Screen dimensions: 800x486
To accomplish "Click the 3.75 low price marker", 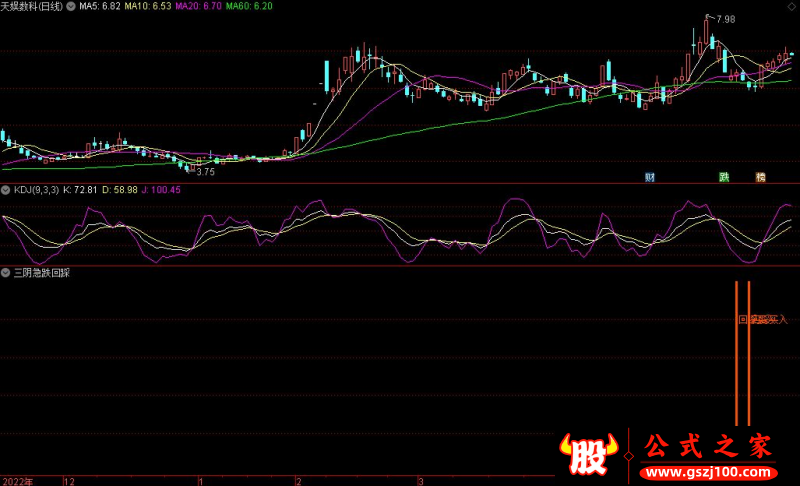I will tap(205, 171).
